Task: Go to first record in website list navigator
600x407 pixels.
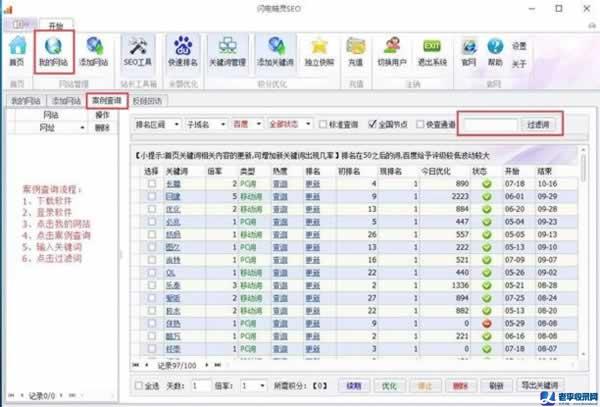Action: tap(11, 395)
